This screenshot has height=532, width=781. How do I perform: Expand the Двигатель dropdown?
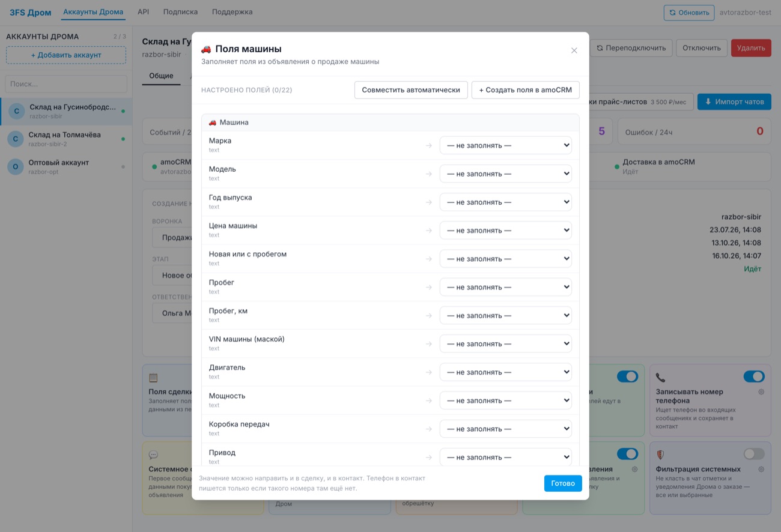click(506, 372)
